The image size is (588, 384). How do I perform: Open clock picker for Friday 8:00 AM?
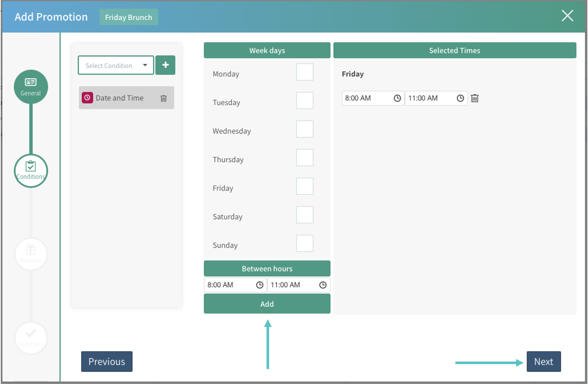click(397, 98)
